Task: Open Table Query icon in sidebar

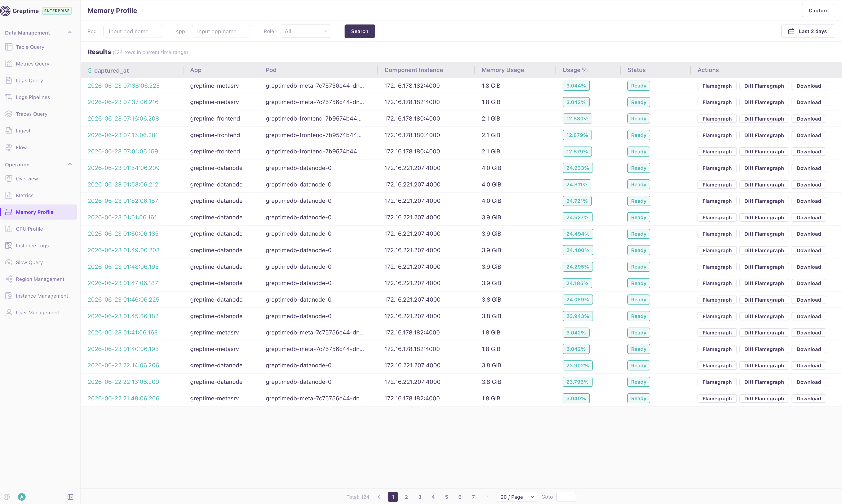Action: [x=9, y=47]
